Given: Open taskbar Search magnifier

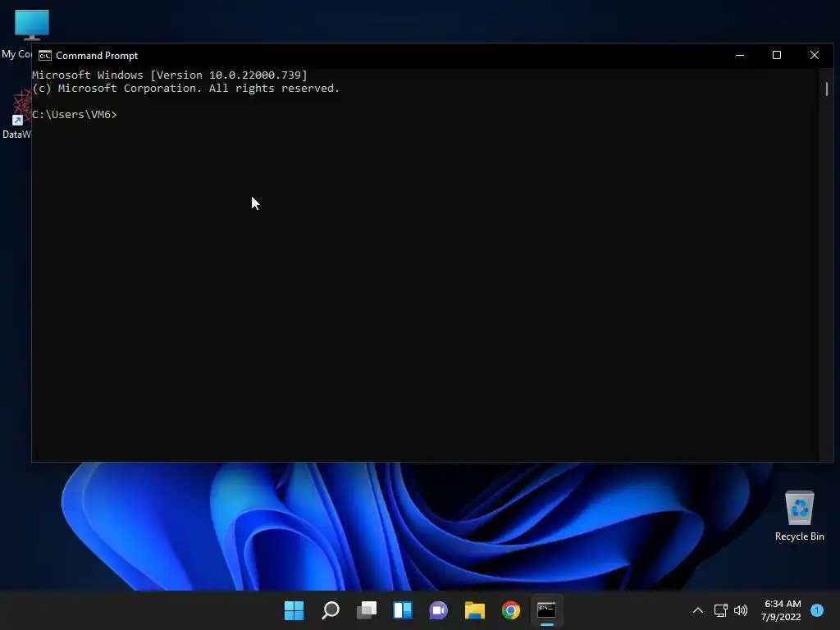Looking at the screenshot, I should pyautogui.click(x=330, y=610).
